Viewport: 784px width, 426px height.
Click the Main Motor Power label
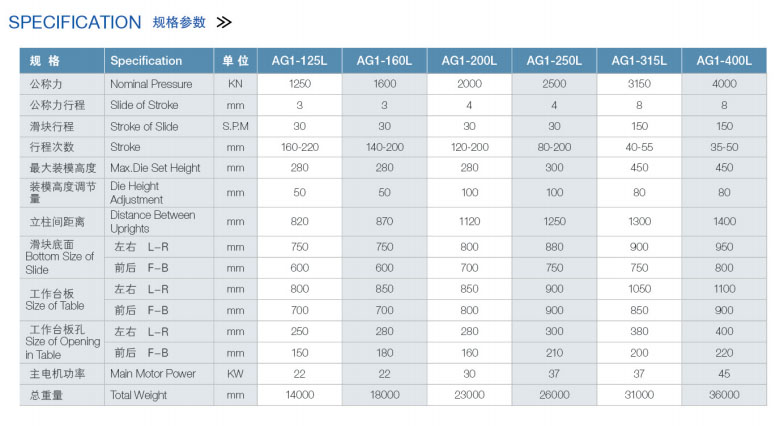153,373
